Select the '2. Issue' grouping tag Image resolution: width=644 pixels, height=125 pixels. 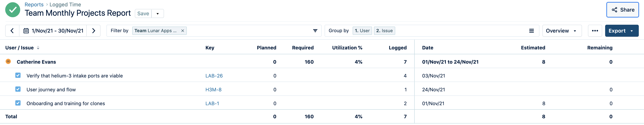pos(384,31)
